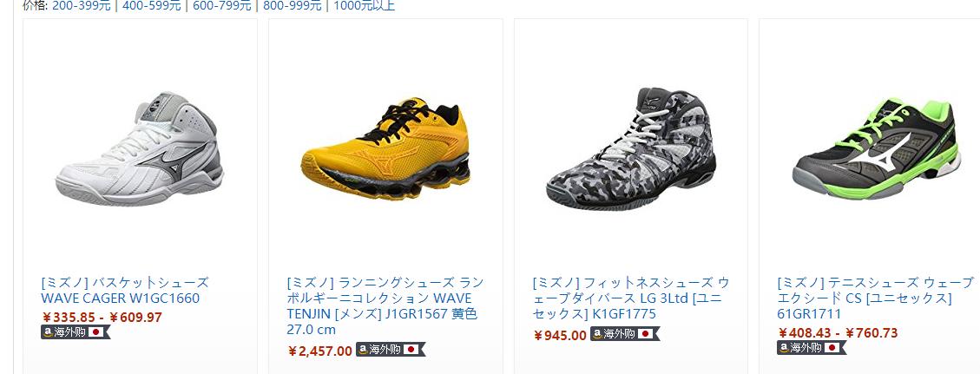Filter by price 600-799元
The height and width of the screenshot is (374, 980).
click(x=222, y=6)
